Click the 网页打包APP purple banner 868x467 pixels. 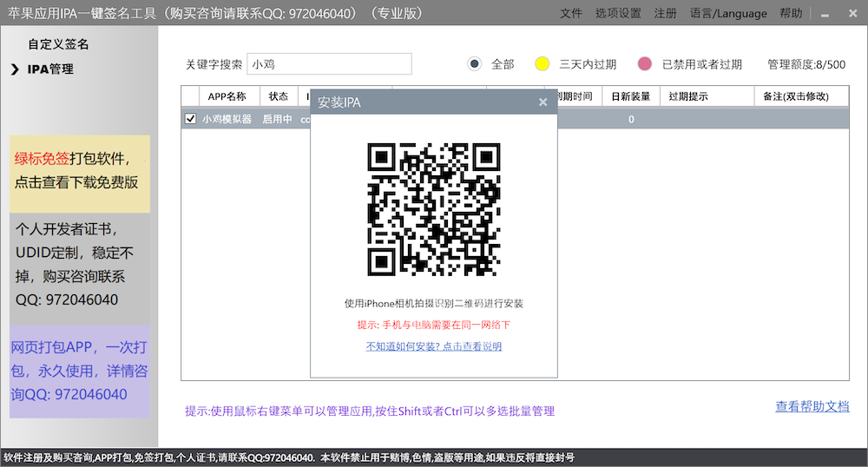tap(80, 372)
